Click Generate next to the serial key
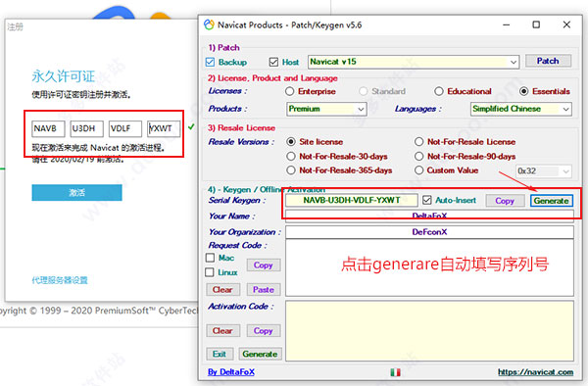Image resolution: width=588 pixels, height=386 pixels. (x=551, y=201)
